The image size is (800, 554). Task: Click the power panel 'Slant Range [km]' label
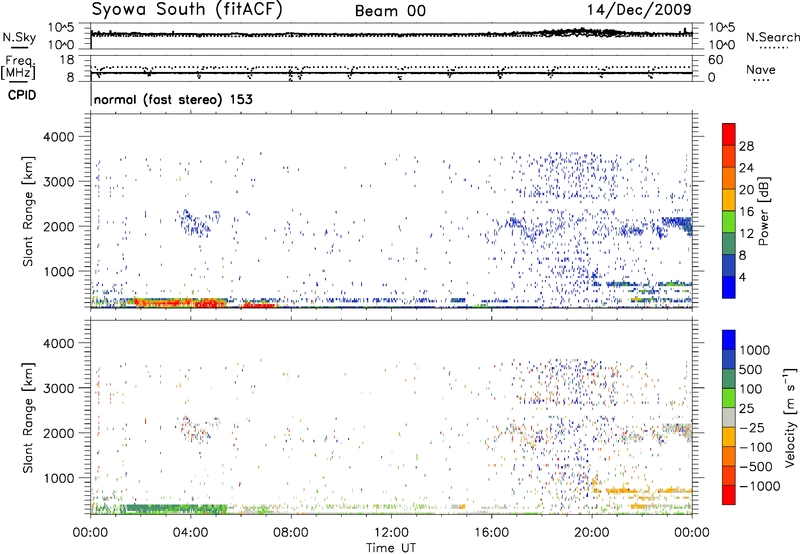point(28,211)
